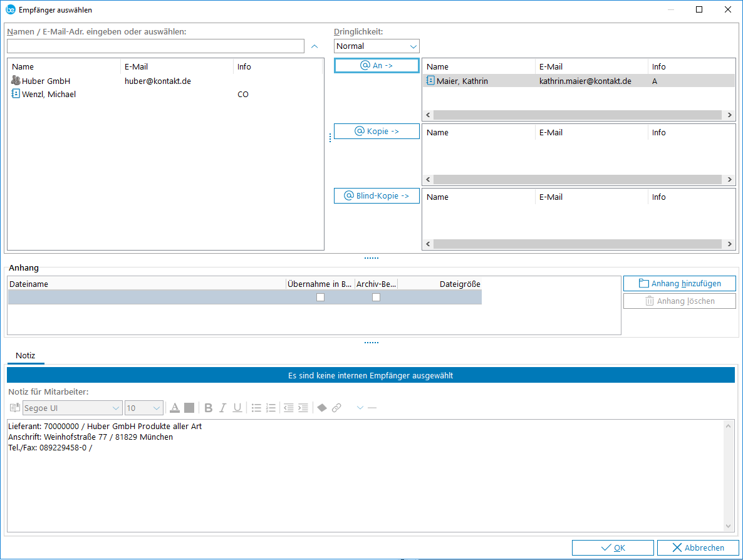Tick the 'Übernahme in B...' checkbox
The height and width of the screenshot is (560, 743).
click(x=320, y=298)
